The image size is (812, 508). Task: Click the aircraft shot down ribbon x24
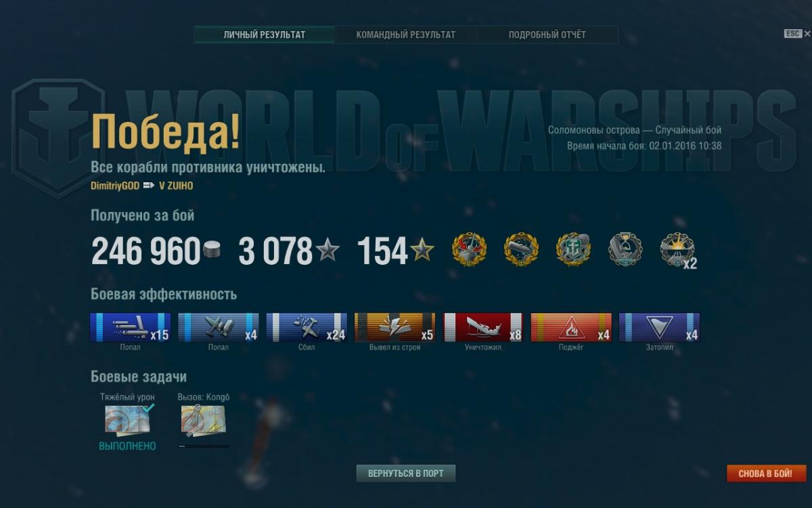tap(307, 327)
